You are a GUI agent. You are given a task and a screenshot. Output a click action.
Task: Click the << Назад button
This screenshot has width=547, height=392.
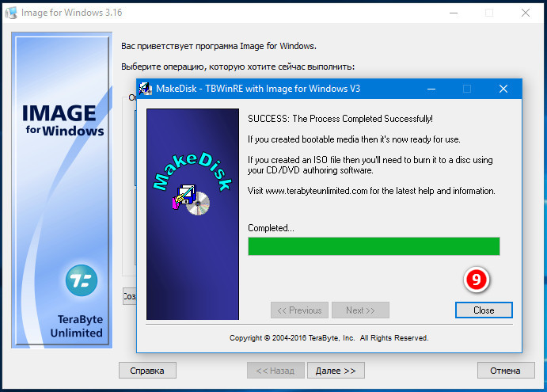275,371
